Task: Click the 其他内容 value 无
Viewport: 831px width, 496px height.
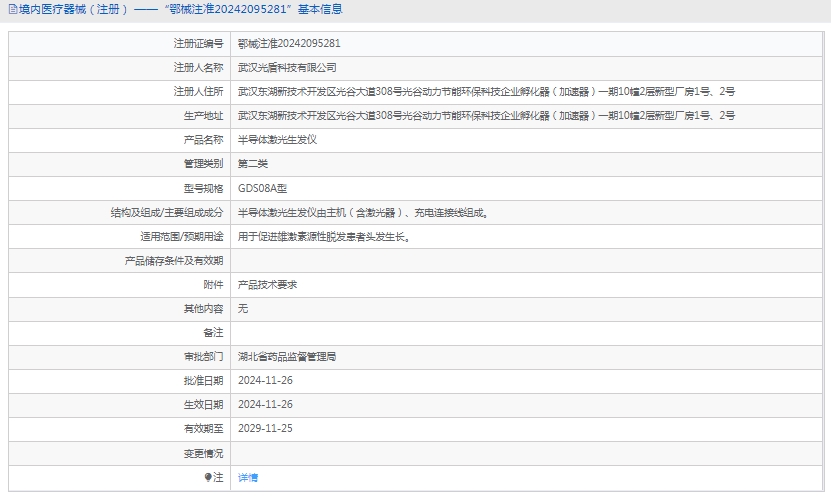Action: [x=243, y=309]
